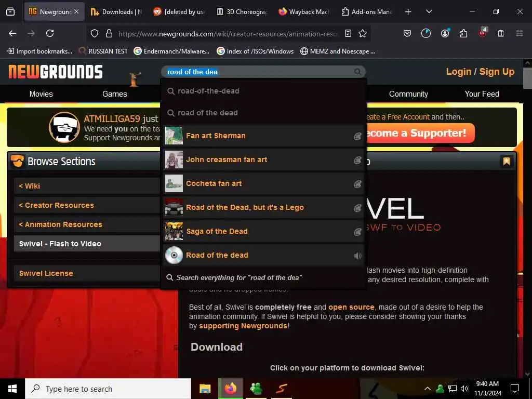Open Swivel License page
Screen dimensions: 532x399
(x=87, y=273)
